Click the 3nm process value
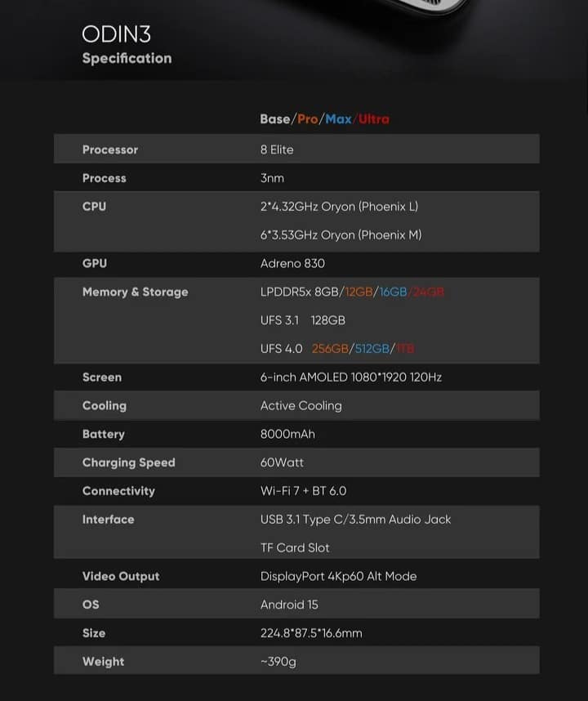The width and height of the screenshot is (588, 701). 272,178
